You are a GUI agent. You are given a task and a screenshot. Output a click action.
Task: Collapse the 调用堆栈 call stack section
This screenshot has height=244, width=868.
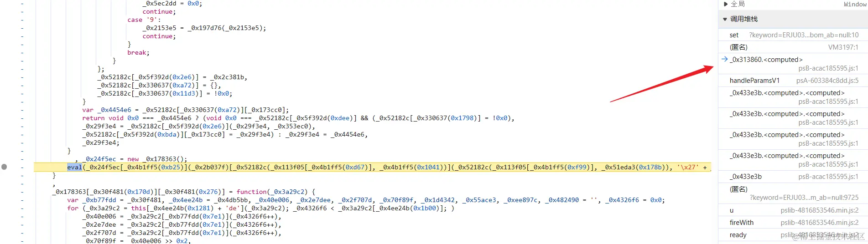(x=725, y=19)
